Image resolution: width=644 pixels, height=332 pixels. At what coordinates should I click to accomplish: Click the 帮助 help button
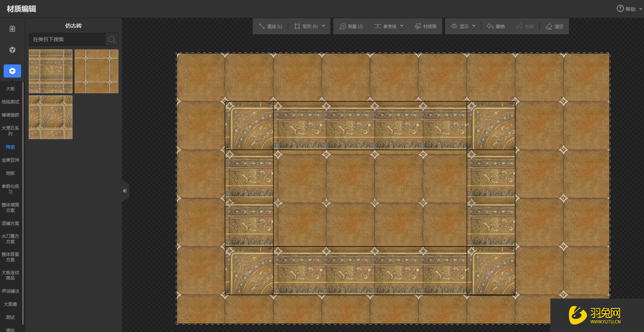pos(626,9)
